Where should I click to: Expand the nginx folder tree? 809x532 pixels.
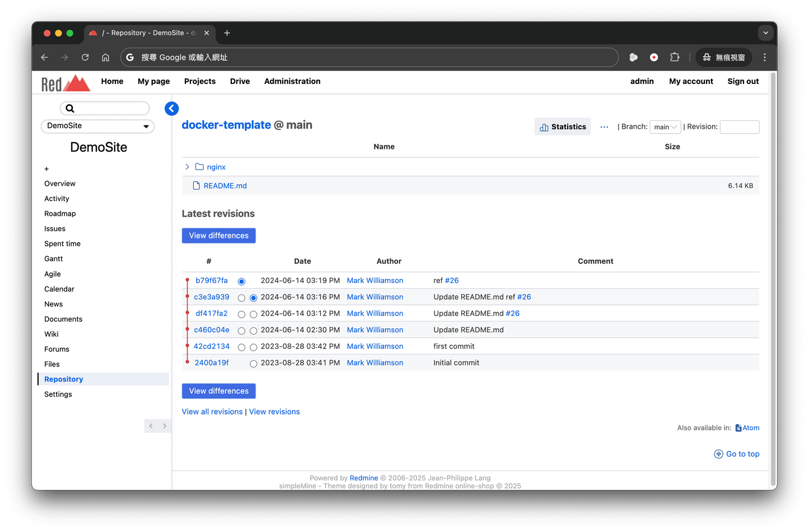coord(187,166)
